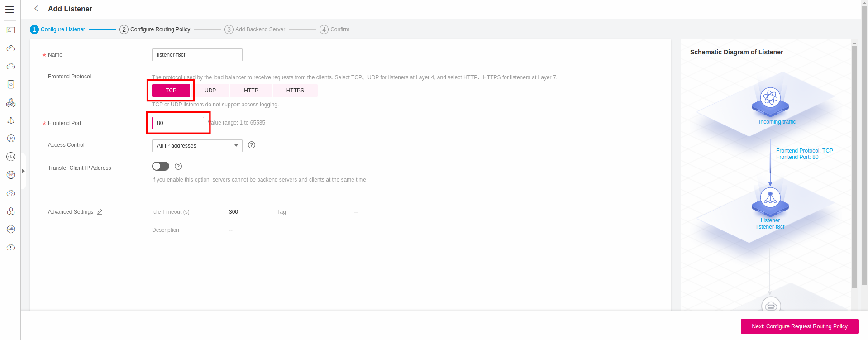This screenshot has height=340, width=868.
Task: Click the schematic diagram panel scrollbar
Action: pyautogui.click(x=854, y=168)
